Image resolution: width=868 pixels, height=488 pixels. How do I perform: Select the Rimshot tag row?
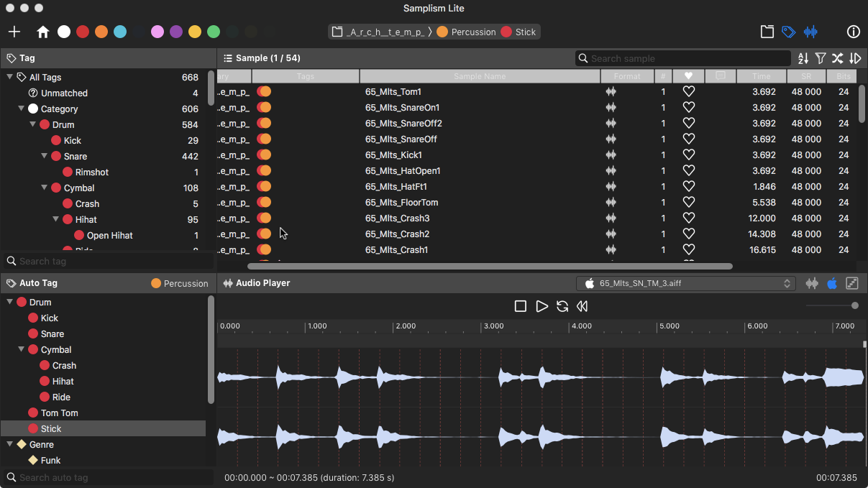103,172
